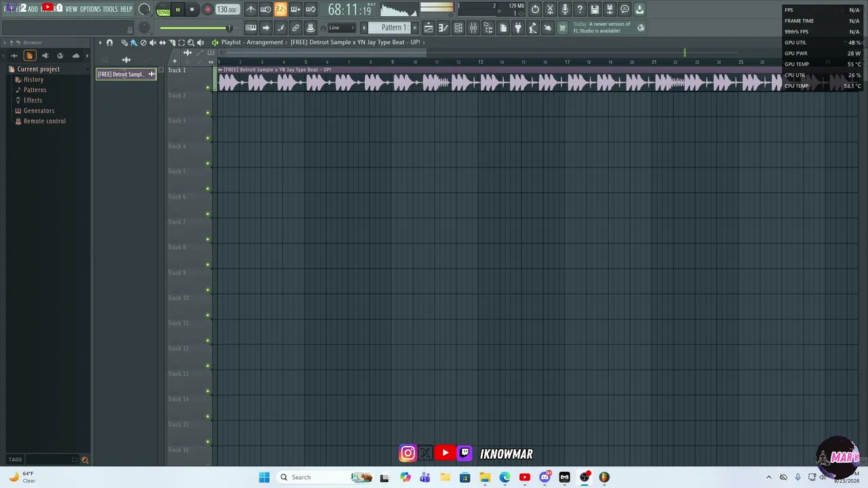This screenshot has height=488, width=868.
Task: Open the help question mark icon
Action: coord(580,9)
